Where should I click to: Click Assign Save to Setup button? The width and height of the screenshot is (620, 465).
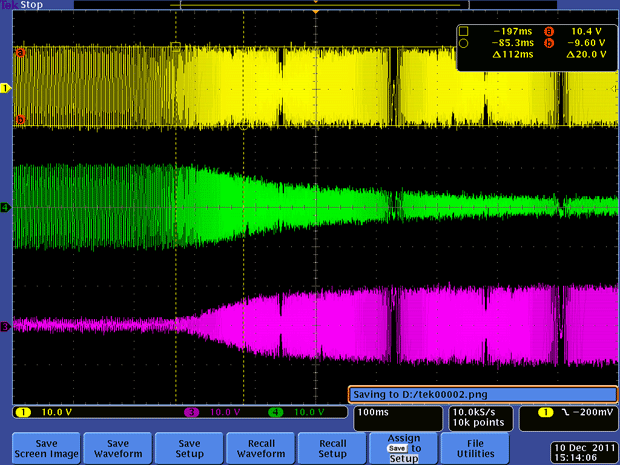pyautogui.click(x=403, y=448)
